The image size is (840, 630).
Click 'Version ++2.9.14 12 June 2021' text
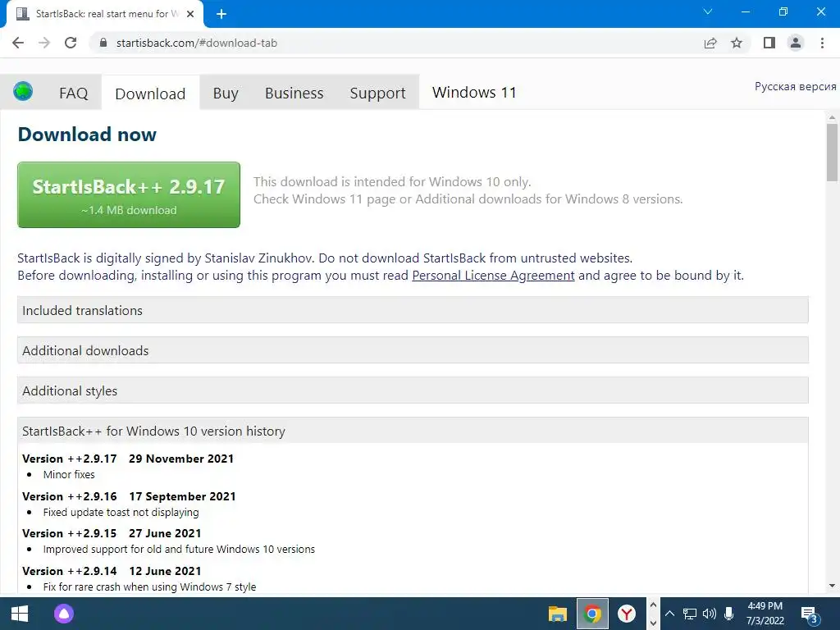point(112,571)
